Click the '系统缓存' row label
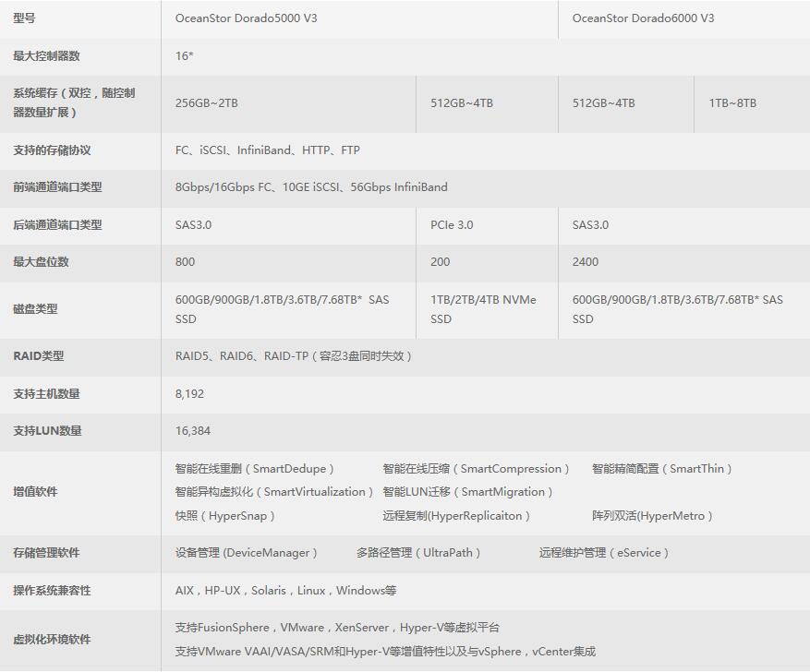This screenshot has height=672, width=810. 74,102
